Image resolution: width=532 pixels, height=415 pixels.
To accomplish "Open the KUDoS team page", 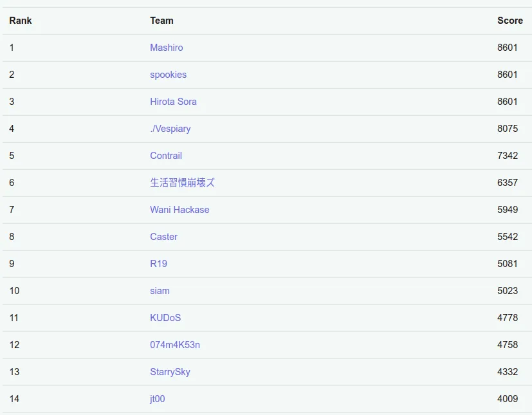I will 165,318.
